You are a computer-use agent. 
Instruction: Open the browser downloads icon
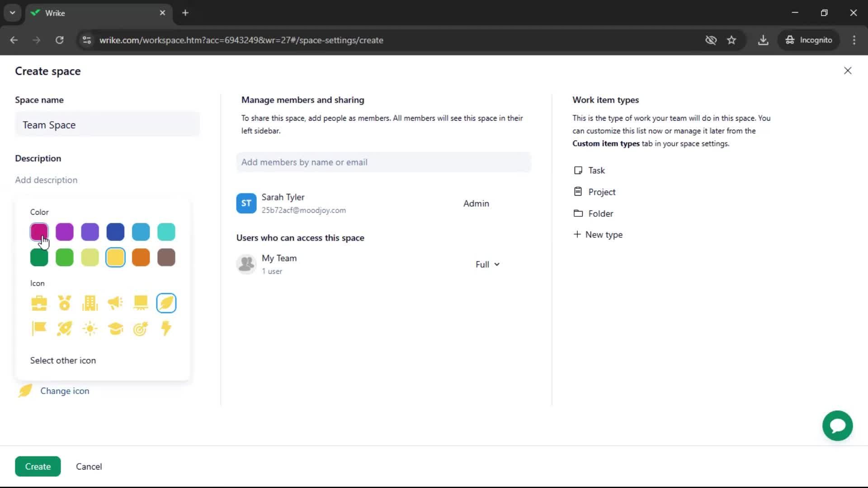click(x=763, y=40)
